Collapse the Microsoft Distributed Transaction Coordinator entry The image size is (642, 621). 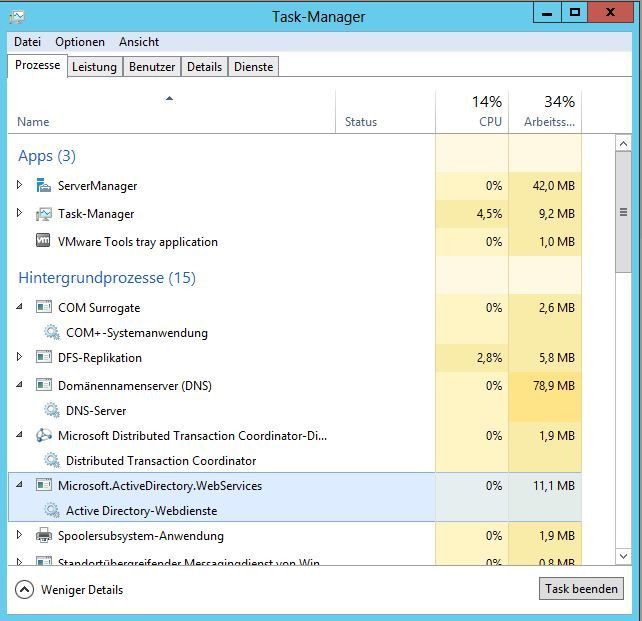coord(19,435)
